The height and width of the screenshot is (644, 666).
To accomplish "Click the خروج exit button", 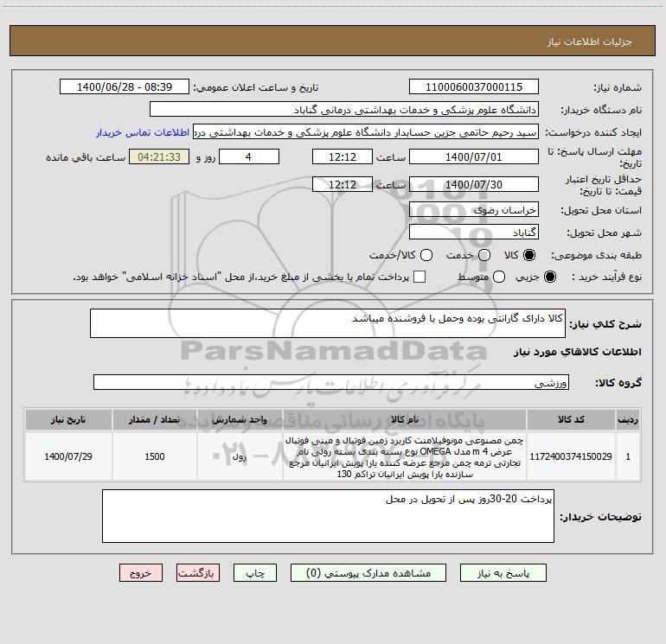I will [141, 573].
